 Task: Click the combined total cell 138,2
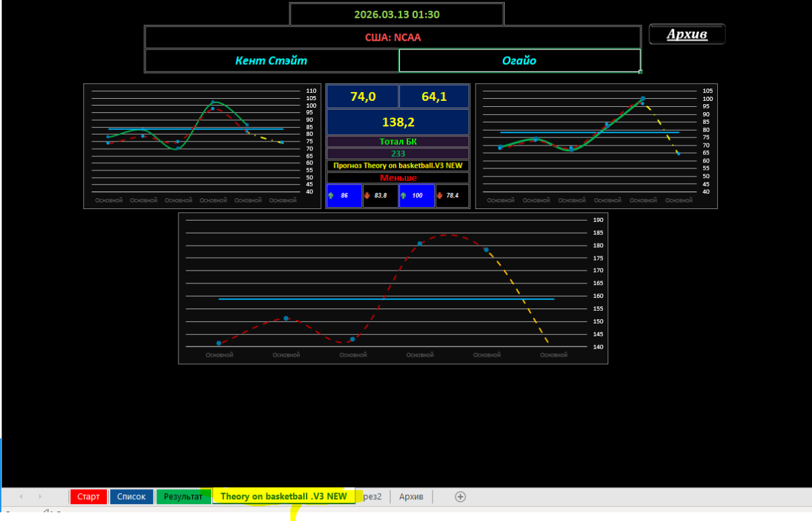(397, 122)
